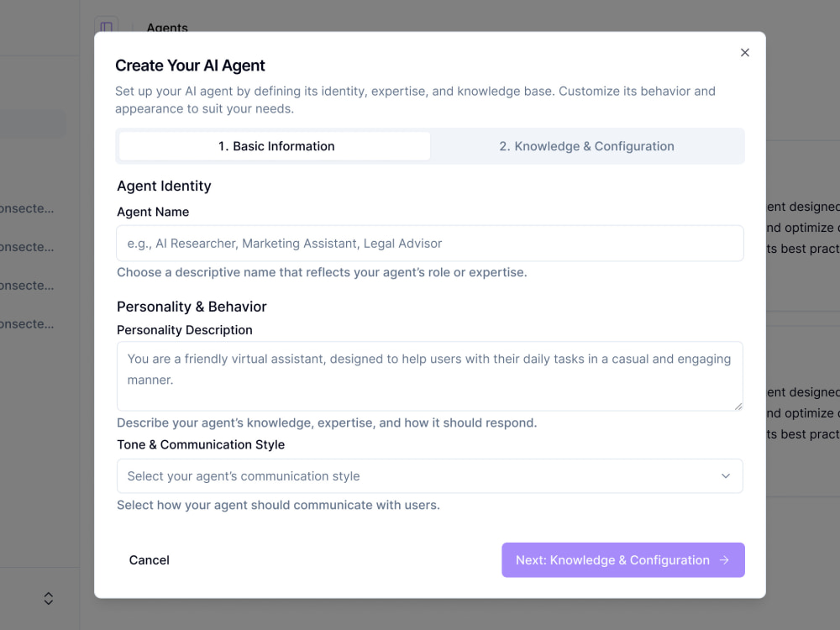Viewport: 840px width, 630px height.
Task: Click the Agents breadcrumb title behind dialog
Action: pos(167,27)
